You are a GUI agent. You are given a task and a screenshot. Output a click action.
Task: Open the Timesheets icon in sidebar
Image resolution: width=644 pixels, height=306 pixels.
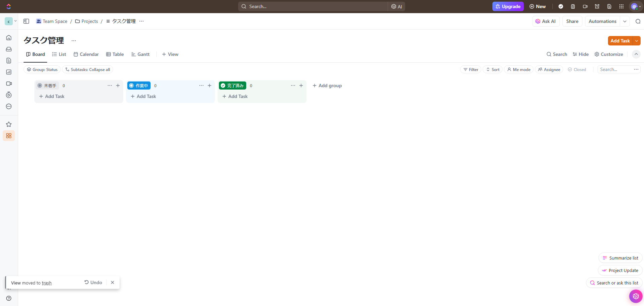point(9,95)
